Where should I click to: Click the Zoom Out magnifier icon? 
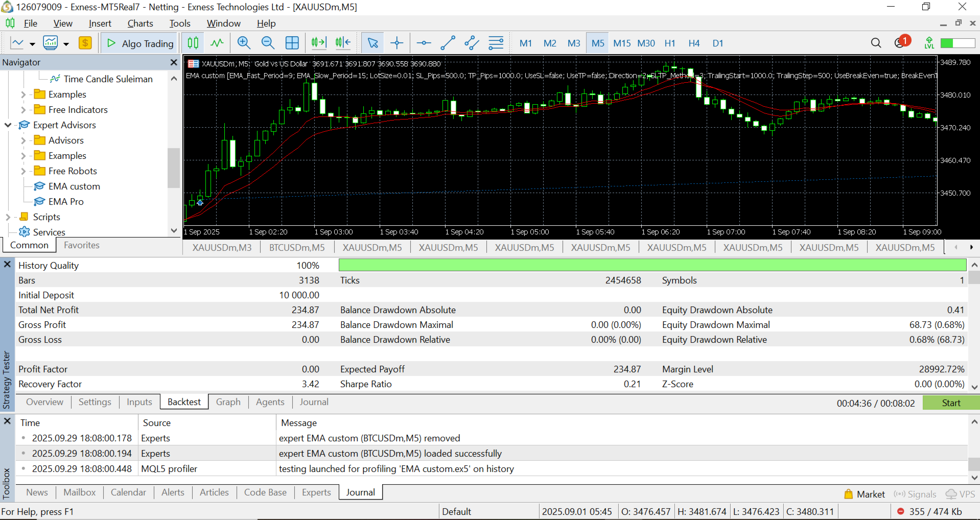tap(268, 43)
